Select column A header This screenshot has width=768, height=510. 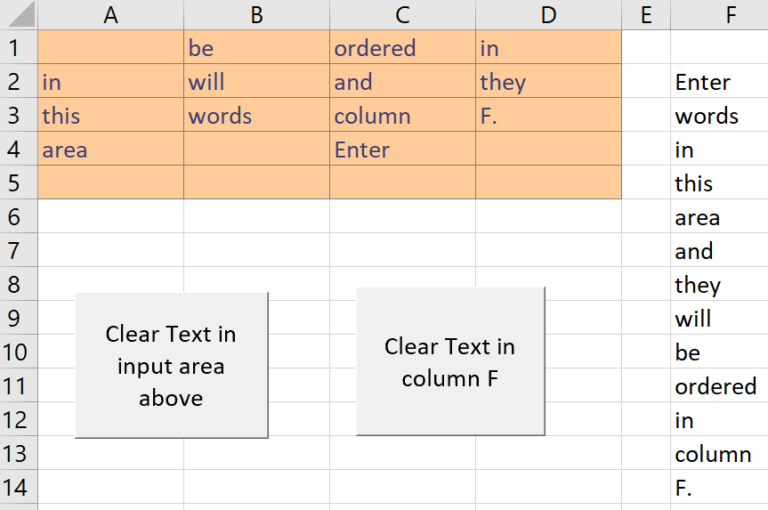(x=111, y=15)
